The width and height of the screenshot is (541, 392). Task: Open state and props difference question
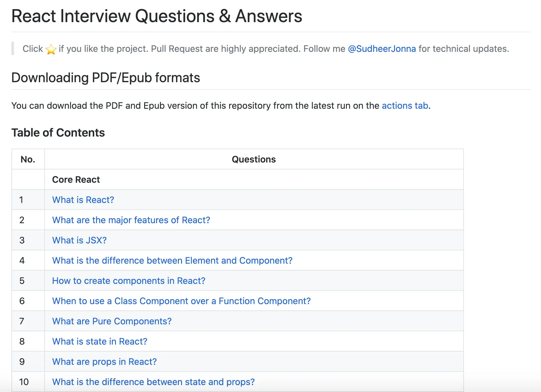pos(153,382)
